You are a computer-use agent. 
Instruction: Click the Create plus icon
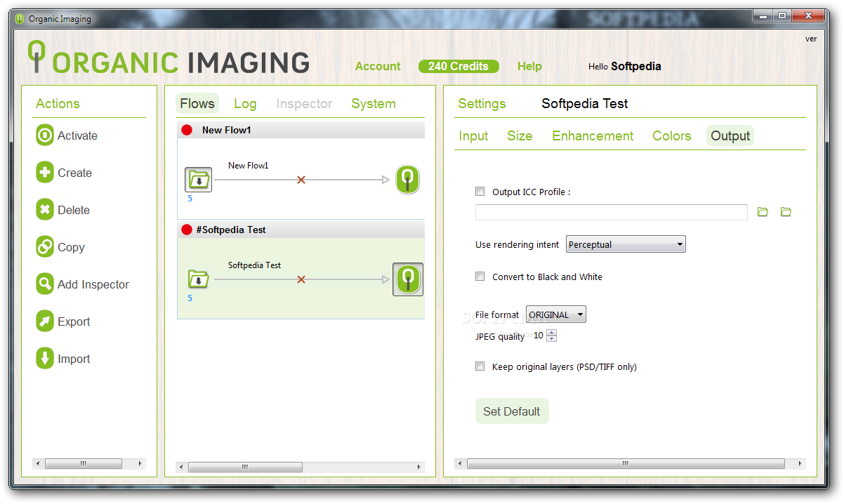(45, 173)
